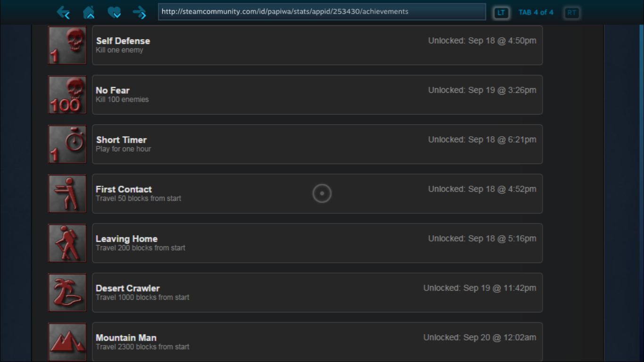Viewport: 644px width, 362px height.
Task: Open the favorites heart icon
Action: 114,12
